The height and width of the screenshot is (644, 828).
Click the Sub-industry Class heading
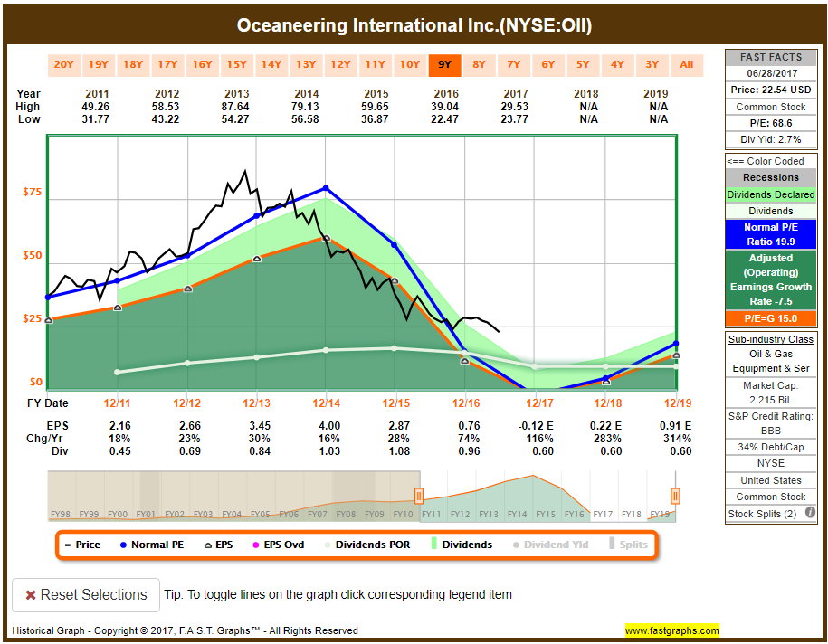tap(770, 339)
